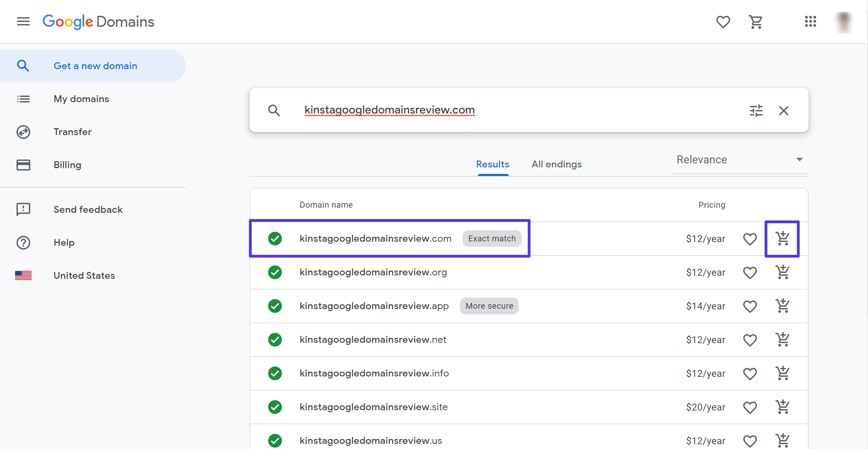The image size is (868, 449).
Task: Open the Billing section in the sidebar
Action: [x=68, y=165]
